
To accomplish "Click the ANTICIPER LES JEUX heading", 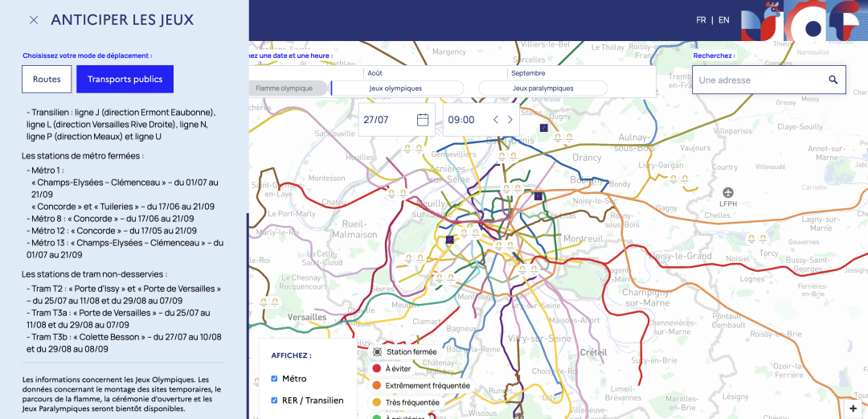I will click(x=122, y=20).
